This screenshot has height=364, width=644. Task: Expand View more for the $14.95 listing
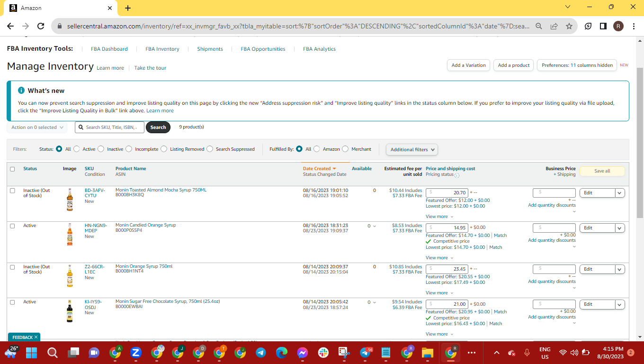[439, 258]
